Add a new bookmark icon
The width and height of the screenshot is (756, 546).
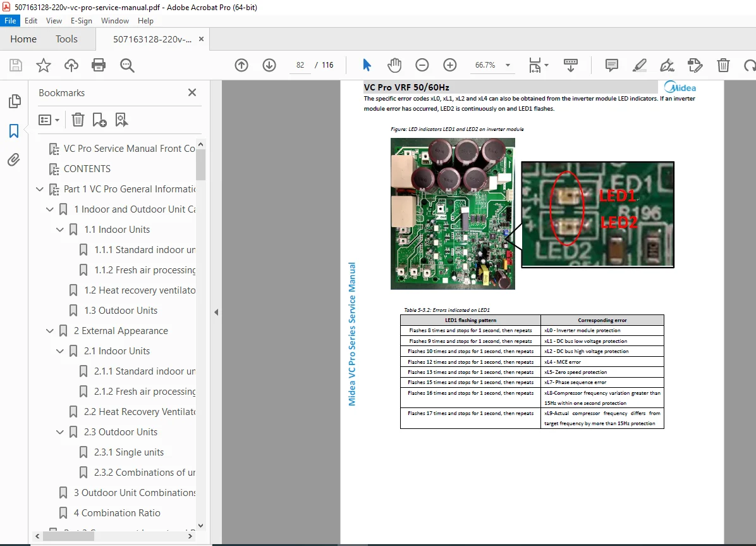coord(99,120)
